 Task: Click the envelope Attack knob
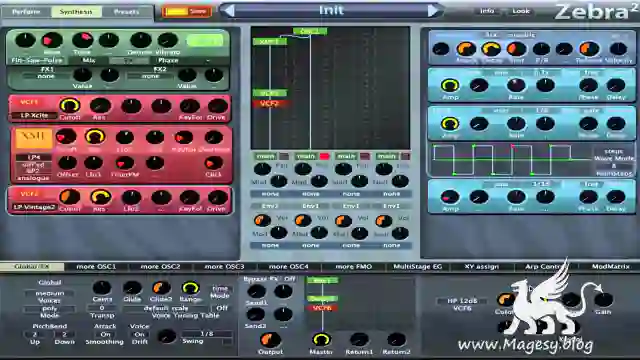pyautogui.click(x=466, y=49)
